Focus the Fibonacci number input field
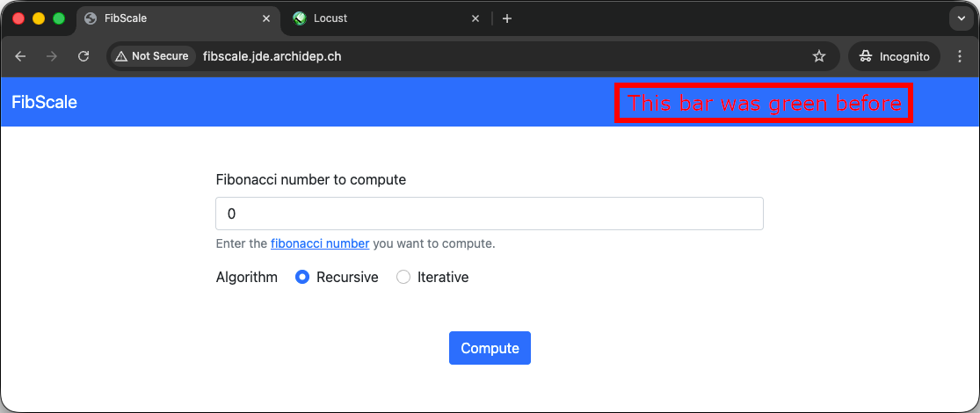The image size is (980, 413). pyautogui.click(x=489, y=214)
